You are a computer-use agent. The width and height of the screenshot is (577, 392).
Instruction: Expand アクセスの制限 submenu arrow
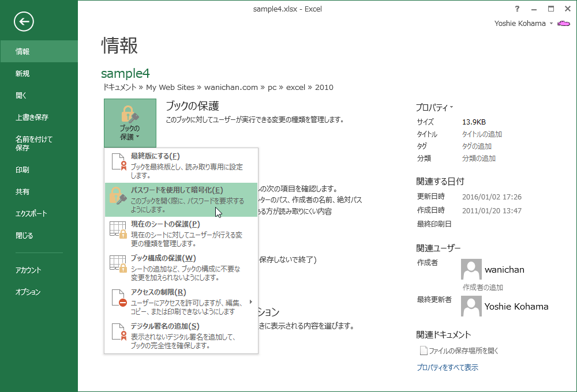pyautogui.click(x=250, y=302)
